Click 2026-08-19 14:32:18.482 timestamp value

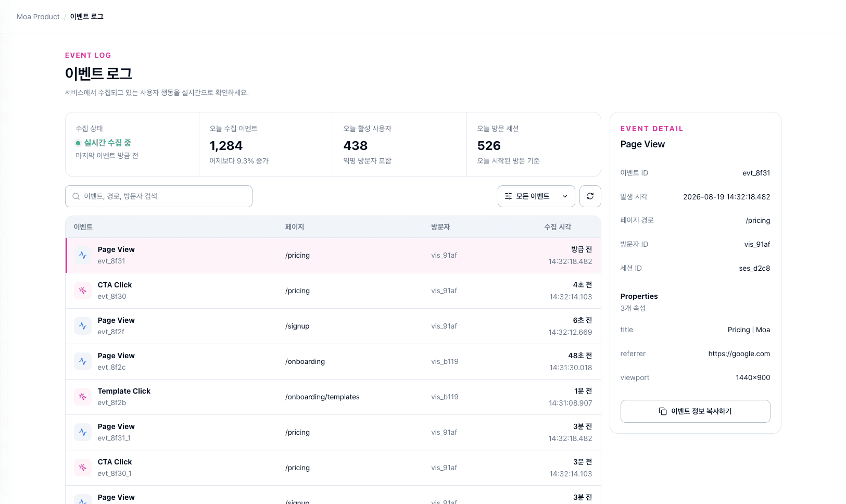point(727,197)
